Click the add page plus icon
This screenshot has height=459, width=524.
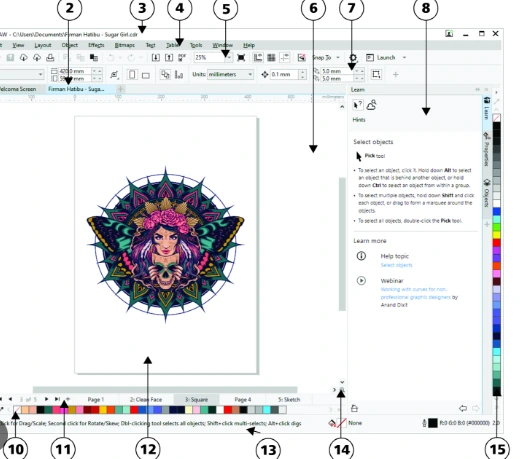tap(68, 399)
